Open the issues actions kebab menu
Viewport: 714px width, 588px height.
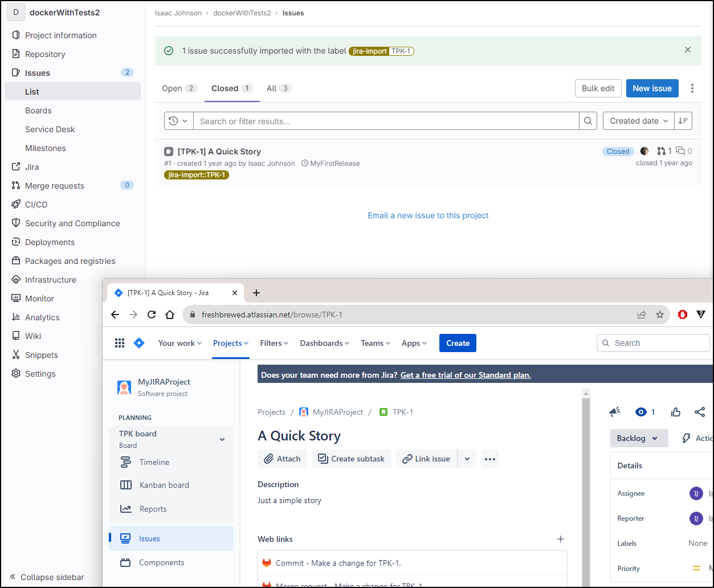(692, 88)
